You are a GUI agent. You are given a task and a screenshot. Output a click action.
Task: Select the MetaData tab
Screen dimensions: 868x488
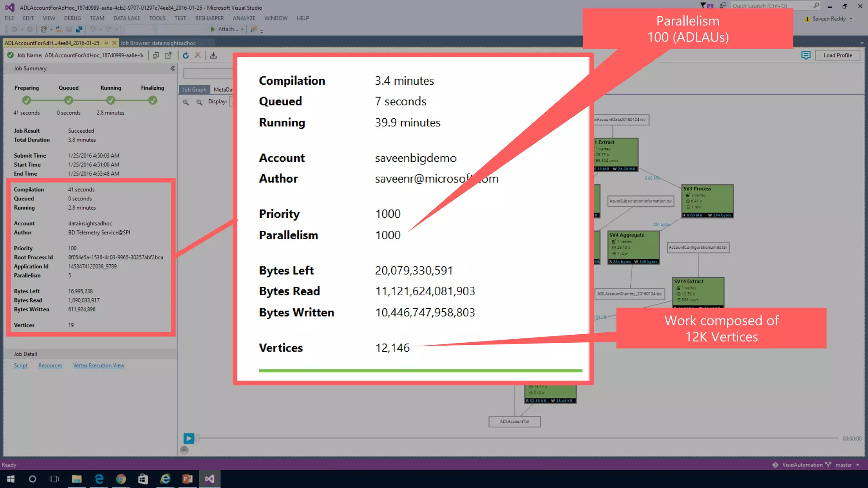click(x=223, y=89)
